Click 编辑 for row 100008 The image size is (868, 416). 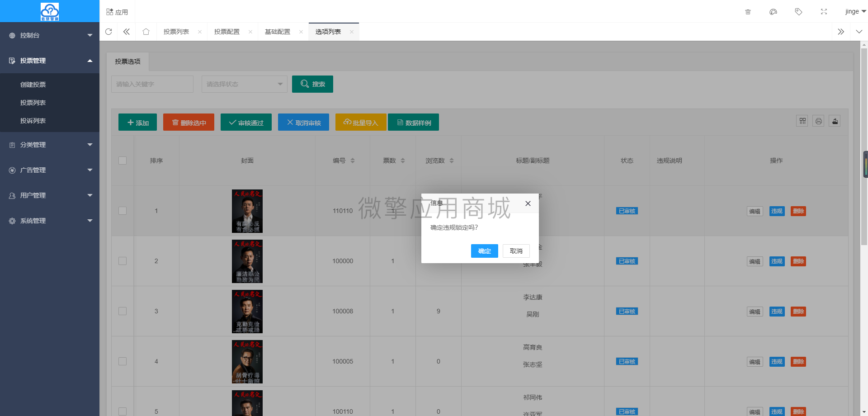pos(755,312)
